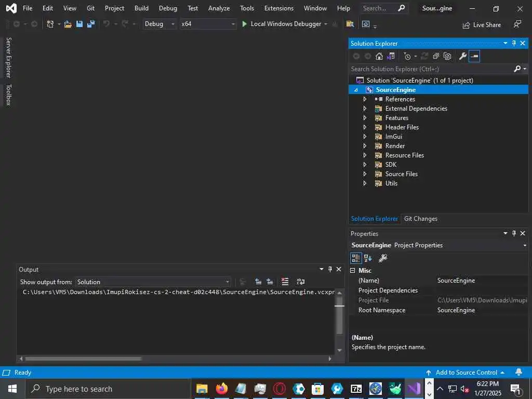Viewport: 532px width, 399px height.
Task: Click Go to Next Message in Output toolbar
Action: click(x=270, y=282)
